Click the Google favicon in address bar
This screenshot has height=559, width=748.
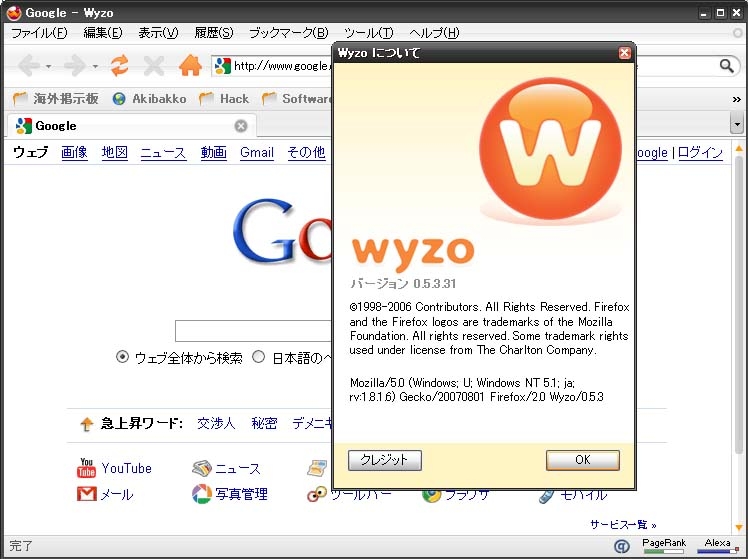(x=223, y=66)
